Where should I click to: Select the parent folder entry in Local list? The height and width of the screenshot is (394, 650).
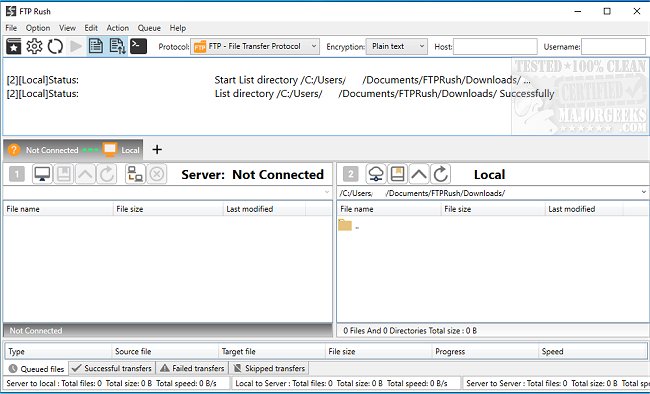pyautogui.click(x=348, y=226)
